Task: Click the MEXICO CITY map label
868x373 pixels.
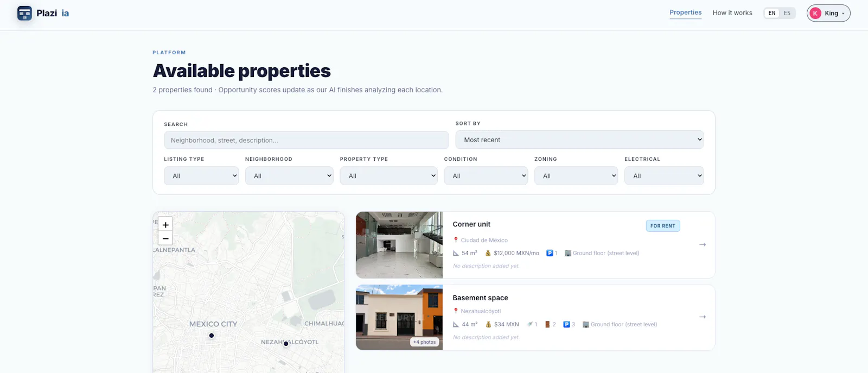Action: pos(213,324)
